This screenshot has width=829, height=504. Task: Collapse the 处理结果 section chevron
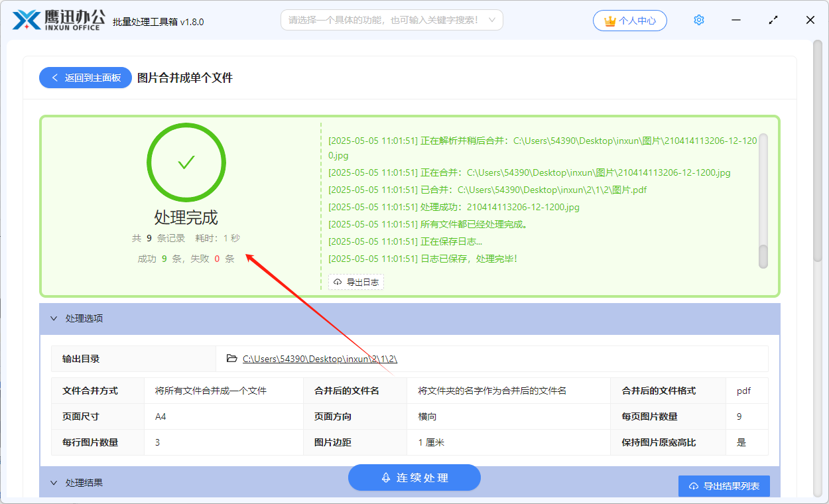(54, 483)
